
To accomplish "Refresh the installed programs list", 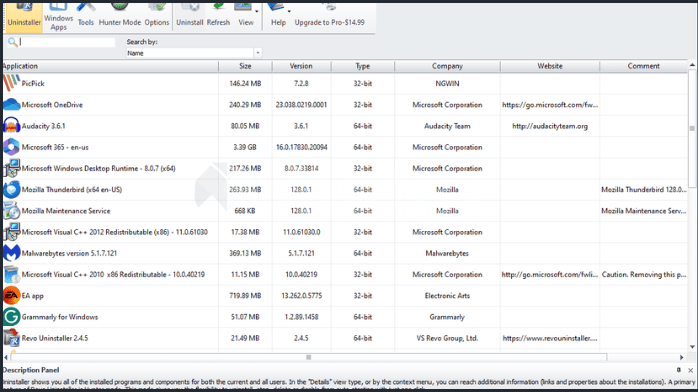I will click(x=218, y=17).
